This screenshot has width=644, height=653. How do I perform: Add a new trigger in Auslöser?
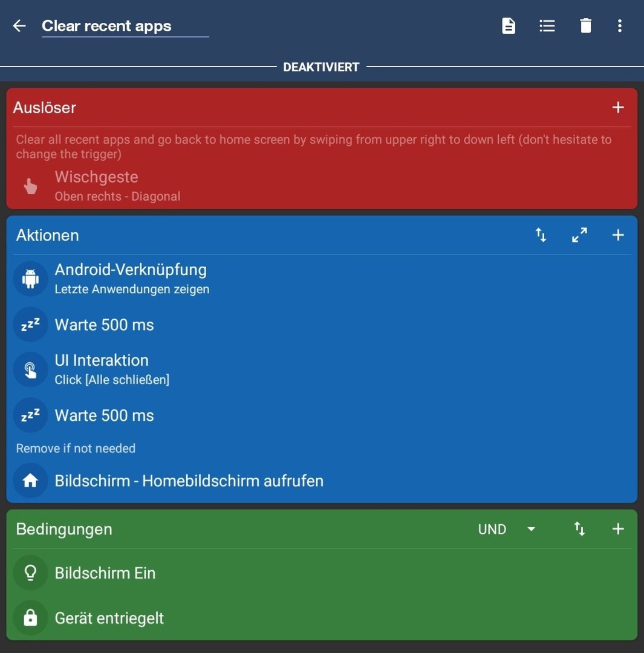pos(618,108)
